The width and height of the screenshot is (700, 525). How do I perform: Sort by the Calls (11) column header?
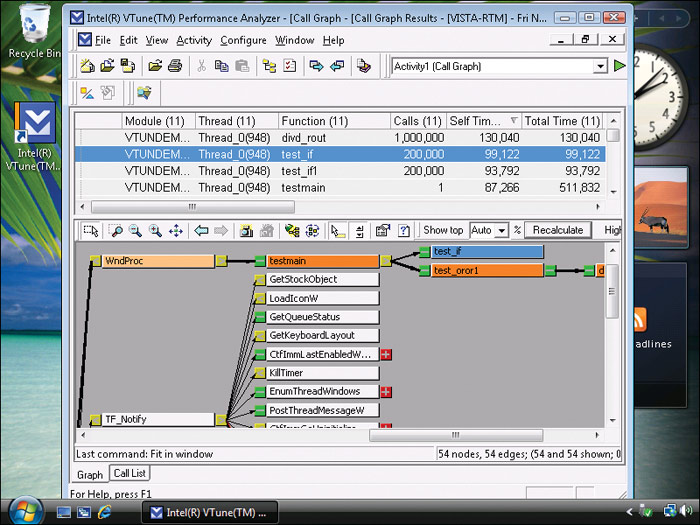(418, 121)
